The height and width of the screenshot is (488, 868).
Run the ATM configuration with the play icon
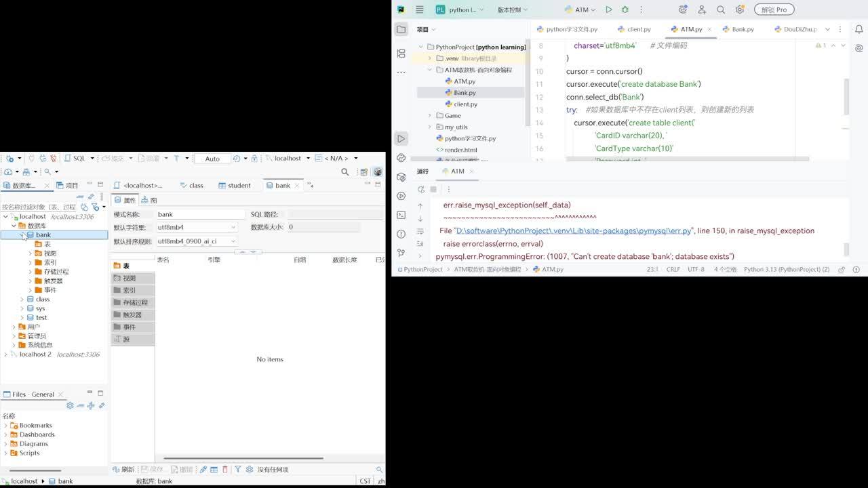point(608,9)
